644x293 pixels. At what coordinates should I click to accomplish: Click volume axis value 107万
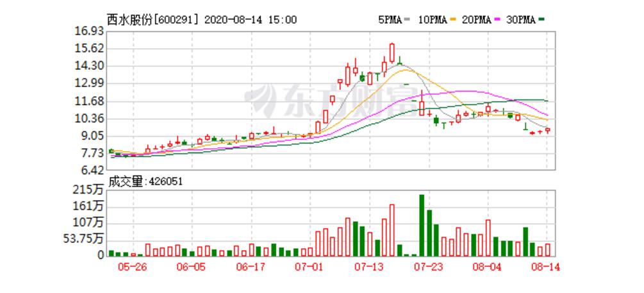[x=90, y=222]
